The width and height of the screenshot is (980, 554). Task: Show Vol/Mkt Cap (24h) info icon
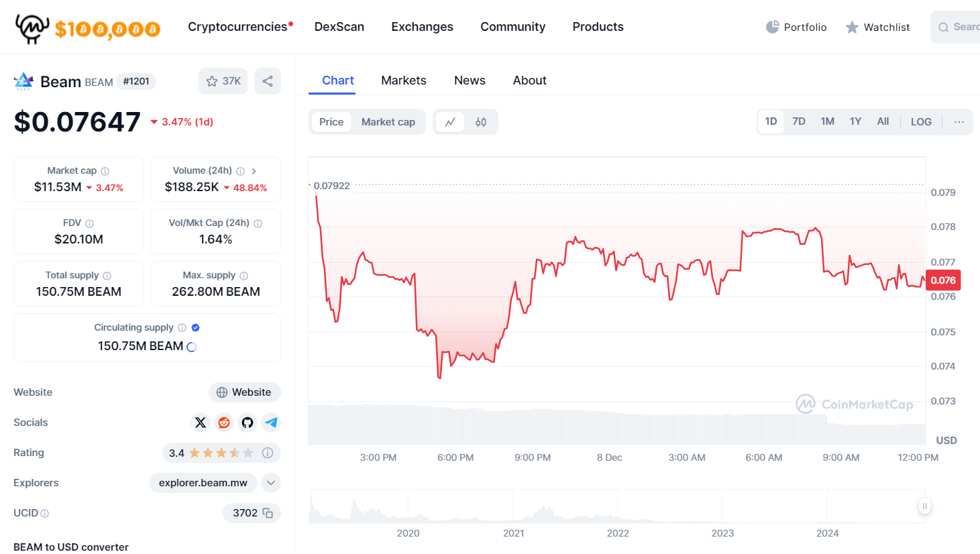pyautogui.click(x=258, y=223)
